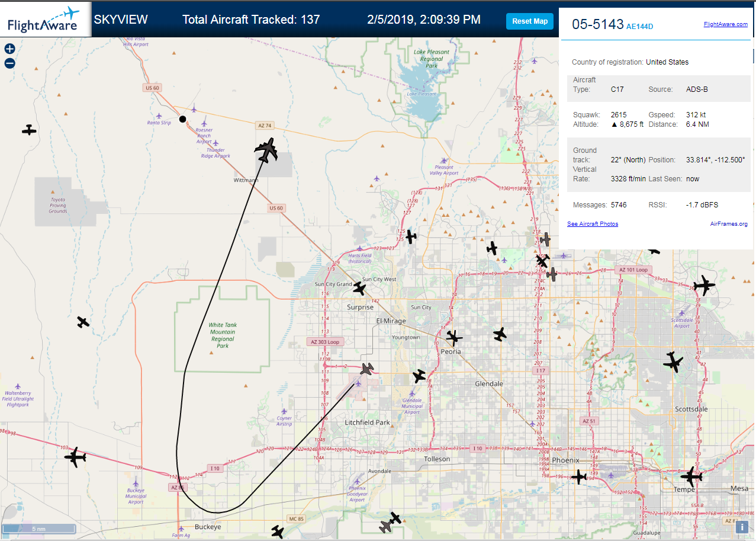Click the Total Aircraft Tracked: 137 text
This screenshot has width=756, height=541.
tap(251, 20)
